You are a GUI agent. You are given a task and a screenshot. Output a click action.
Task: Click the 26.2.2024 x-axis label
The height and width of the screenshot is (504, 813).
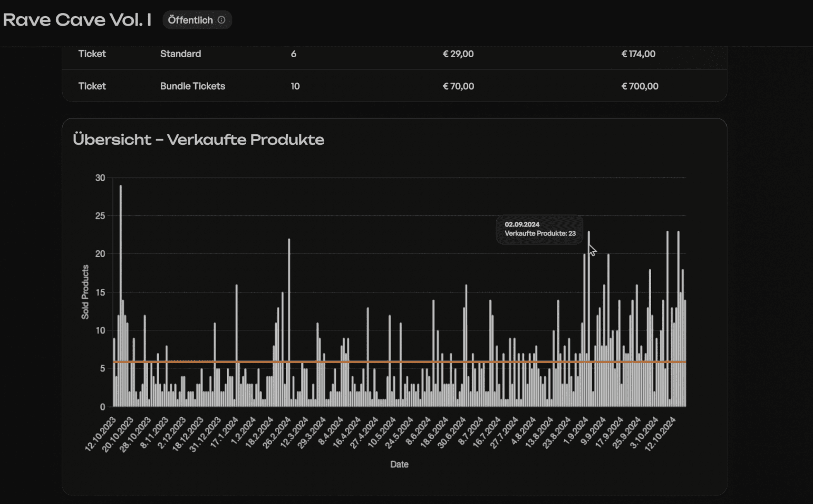[x=276, y=432]
